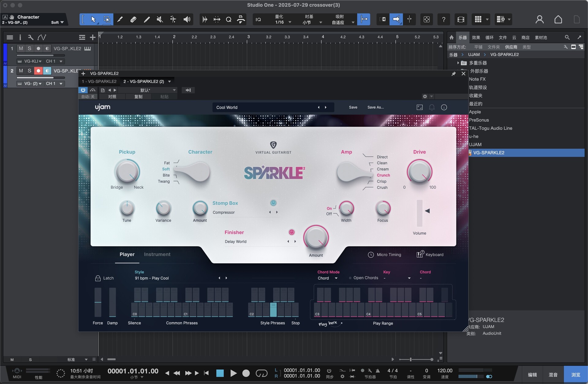Open the 混音 mix view
Viewport: 588px width, 384px height.
[x=553, y=375]
